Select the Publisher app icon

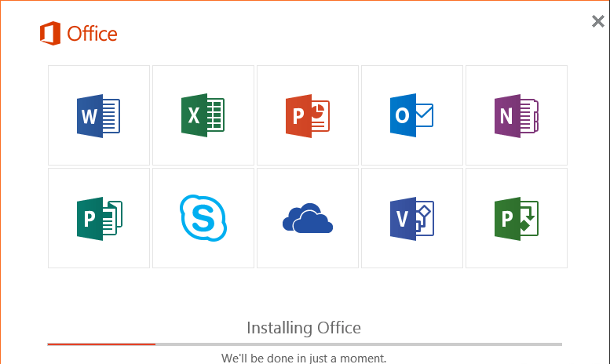[100, 219]
